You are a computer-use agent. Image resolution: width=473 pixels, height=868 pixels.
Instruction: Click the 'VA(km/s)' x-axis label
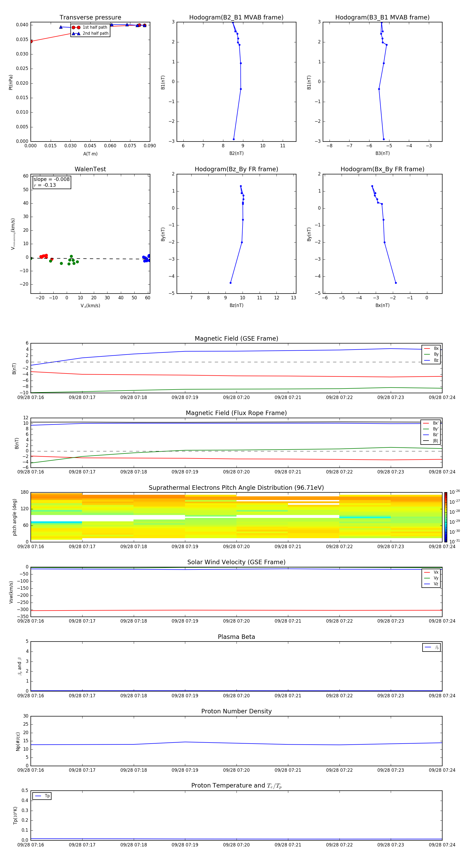[x=90, y=306]
